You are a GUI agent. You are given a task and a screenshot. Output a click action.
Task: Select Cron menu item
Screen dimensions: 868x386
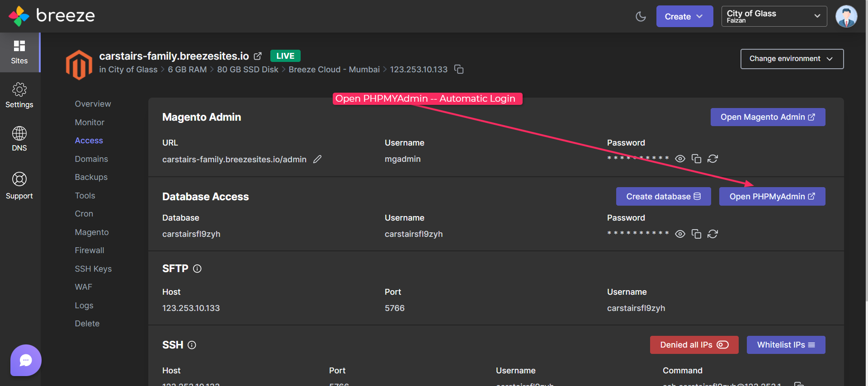(x=84, y=214)
